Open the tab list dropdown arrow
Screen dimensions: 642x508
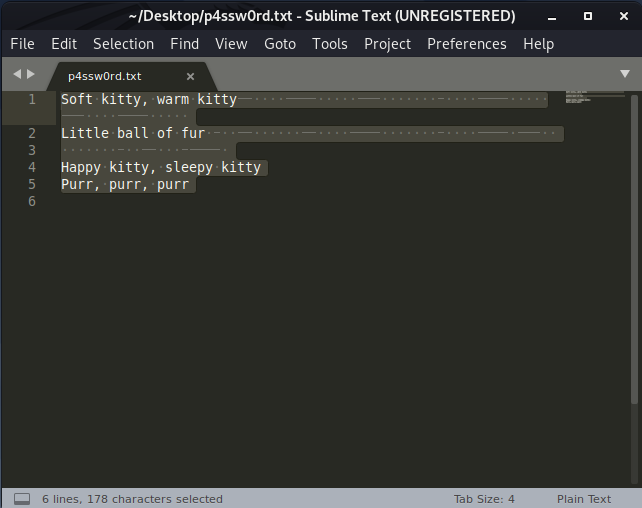pyautogui.click(x=623, y=75)
